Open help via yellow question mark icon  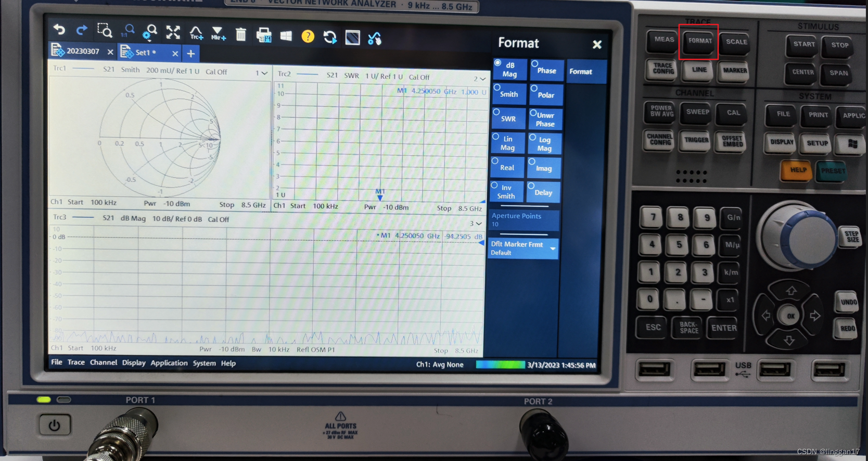coord(308,36)
